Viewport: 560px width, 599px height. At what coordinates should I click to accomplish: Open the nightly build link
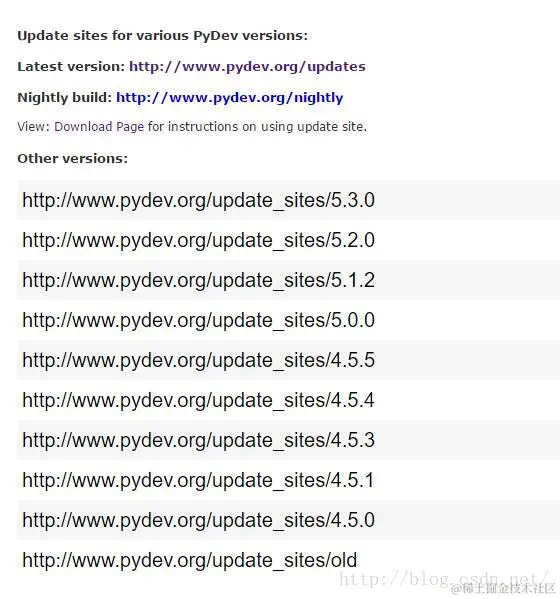pyautogui.click(x=230, y=98)
